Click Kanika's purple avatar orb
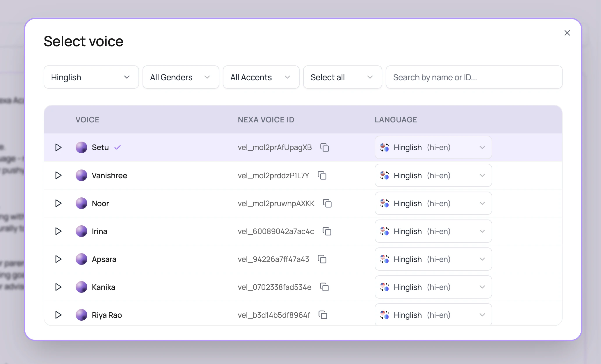This screenshot has height=364, width=601. 81,287
